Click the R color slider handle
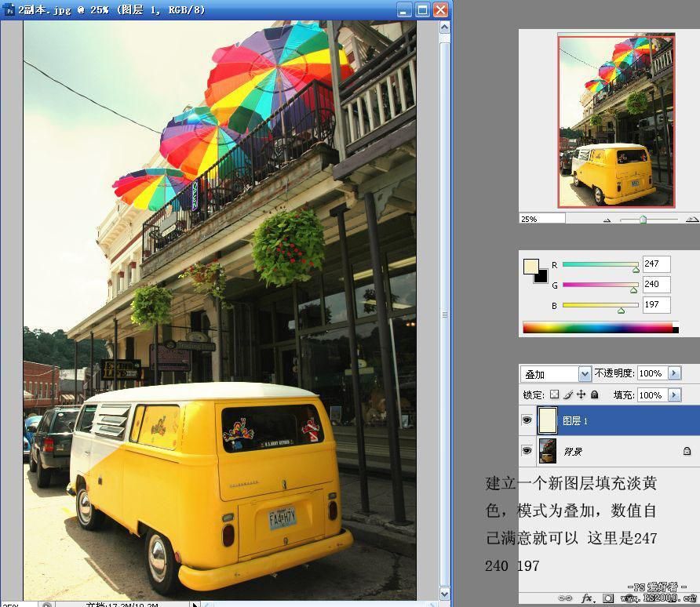This screenshot has height=607, width=700. (x=636, y=269)
